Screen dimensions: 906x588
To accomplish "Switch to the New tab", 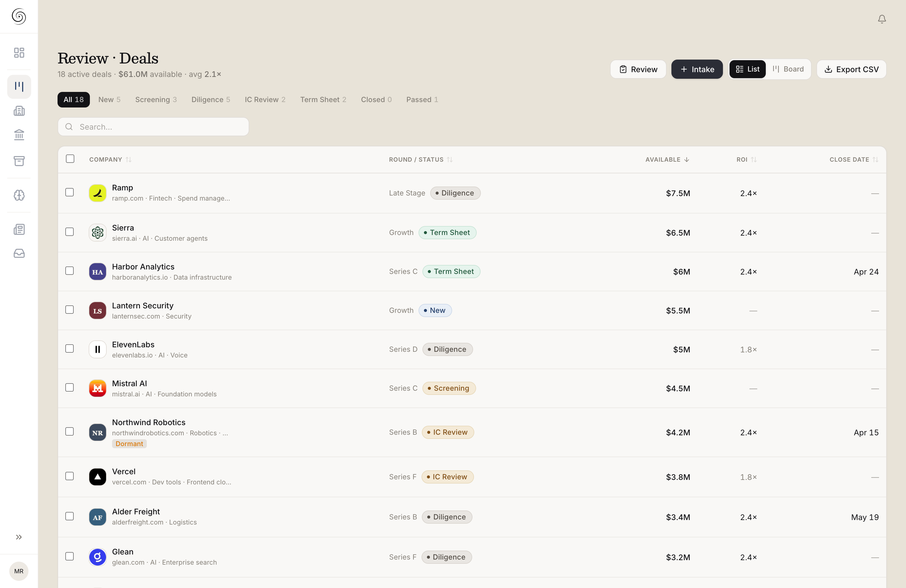I will [109, 99].
